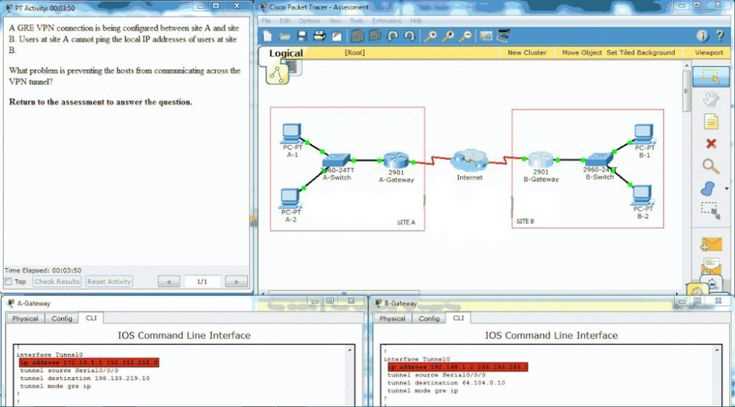The height and width of the screenshot is (407, 735).
Task: Click Set Tiled Background
Action: pos(640,53)
